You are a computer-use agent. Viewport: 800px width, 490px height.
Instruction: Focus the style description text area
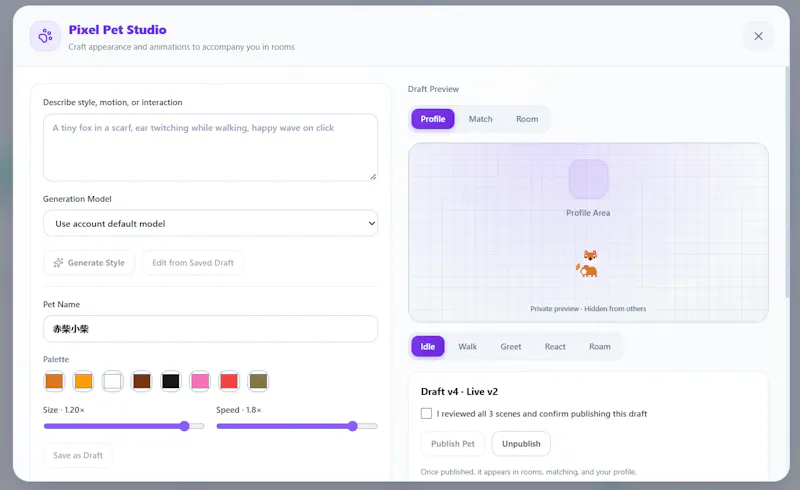point(210,148)
